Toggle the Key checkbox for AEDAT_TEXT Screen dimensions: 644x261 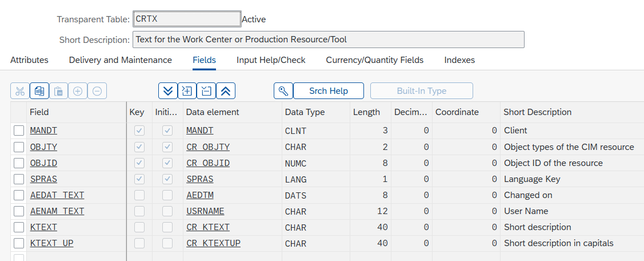pyautogui.click(x=139, y=195)
